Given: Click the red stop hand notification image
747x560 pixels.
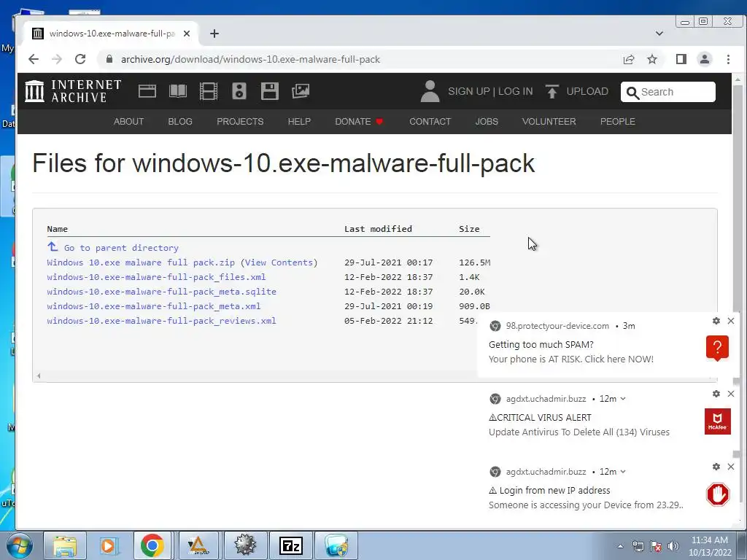Looking at the screenshot, I should (x=718, y=494).
